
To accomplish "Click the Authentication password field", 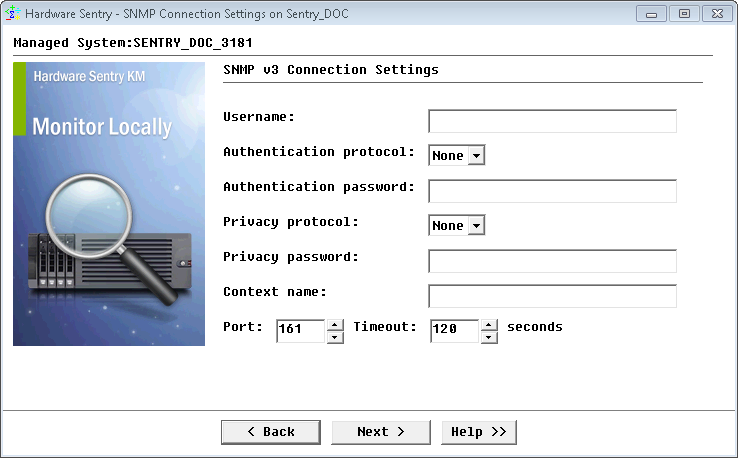I will [x=552, y=191].
